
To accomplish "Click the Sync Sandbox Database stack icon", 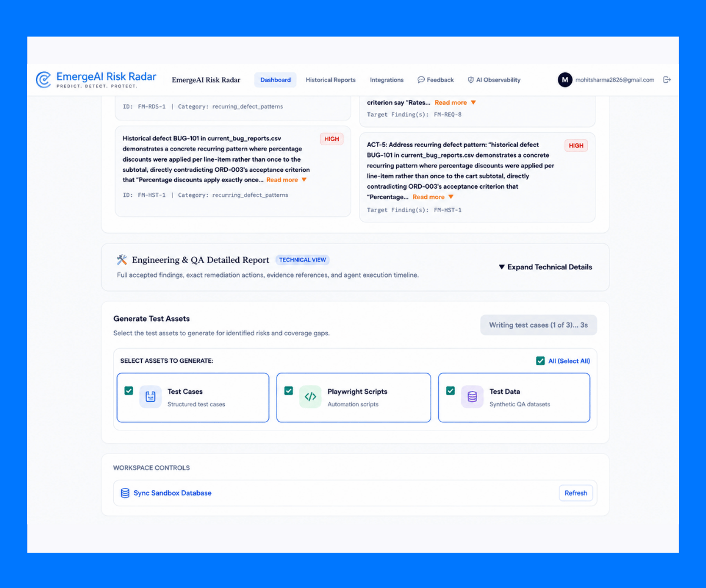I will [125, 493].
